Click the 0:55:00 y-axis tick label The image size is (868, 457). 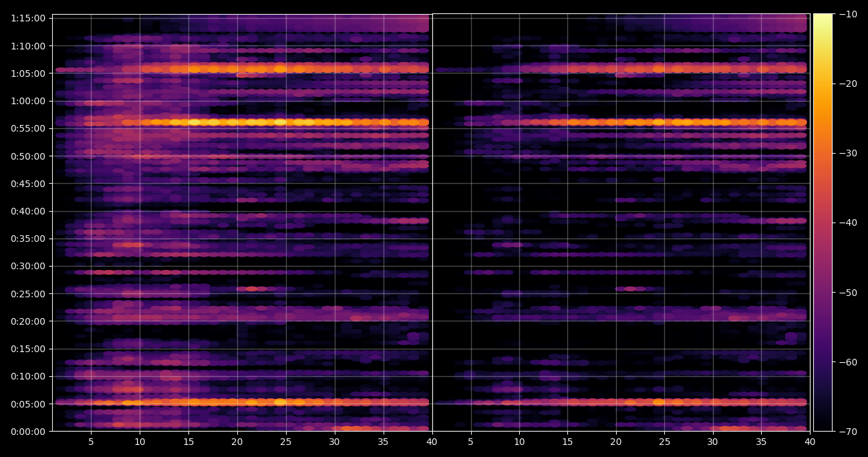point(28,128)
